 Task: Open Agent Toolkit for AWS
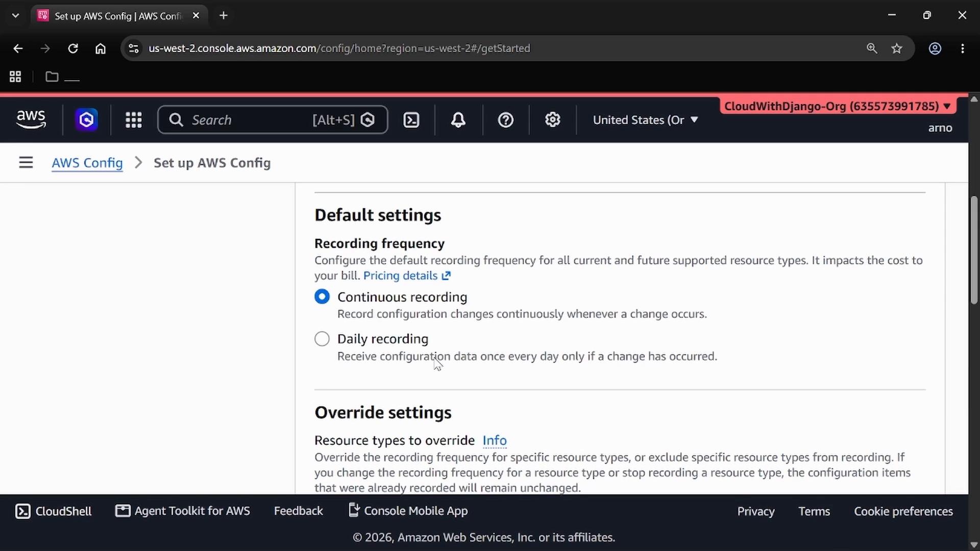point(183,511)
